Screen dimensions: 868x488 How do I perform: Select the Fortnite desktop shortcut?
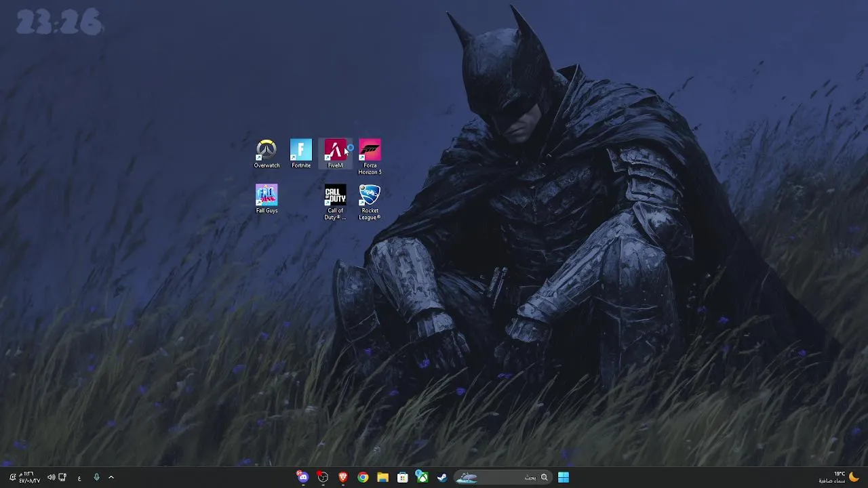pos(301,154)
